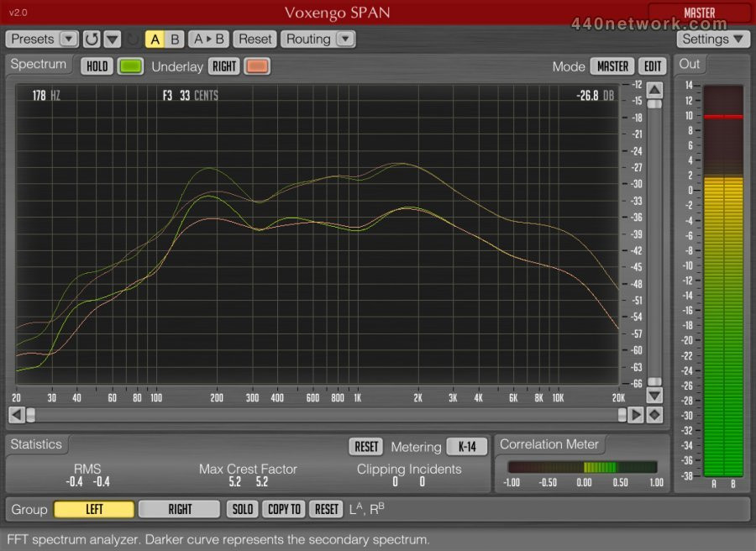Click the frequency scroll left arrow

pos(17,415)
